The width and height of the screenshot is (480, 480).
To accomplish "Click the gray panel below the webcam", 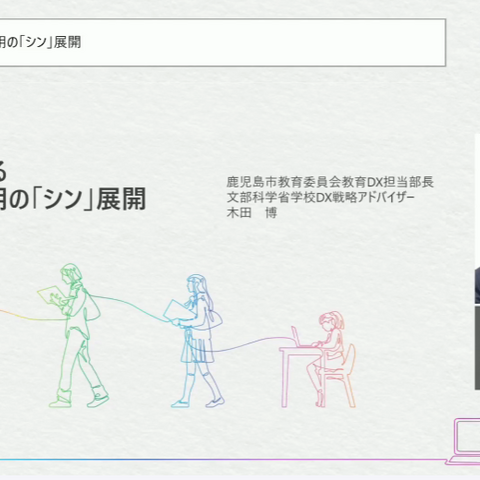I will coord(477,348).
